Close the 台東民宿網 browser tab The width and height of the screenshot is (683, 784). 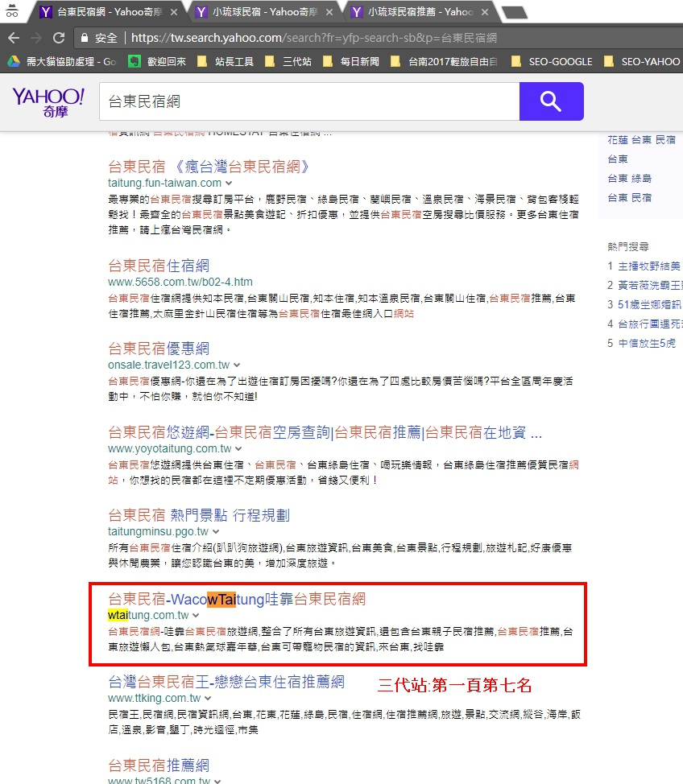pyautogui.click(x=174, y=12)
